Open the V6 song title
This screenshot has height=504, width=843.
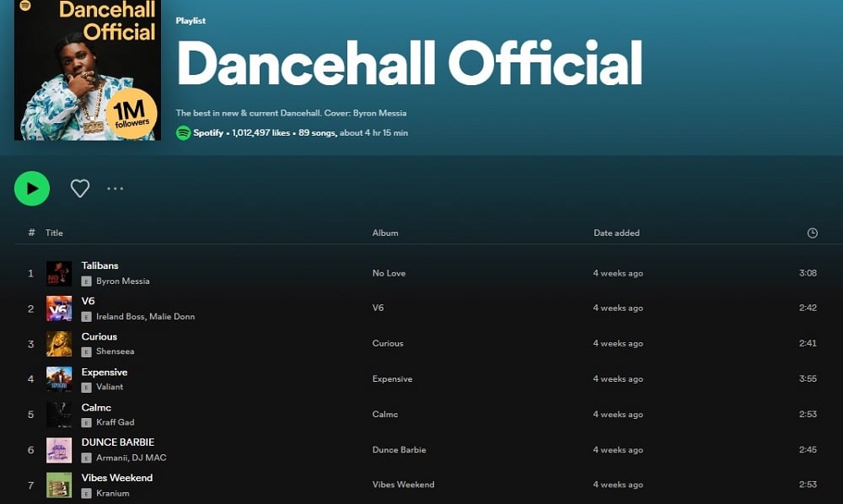89,301
